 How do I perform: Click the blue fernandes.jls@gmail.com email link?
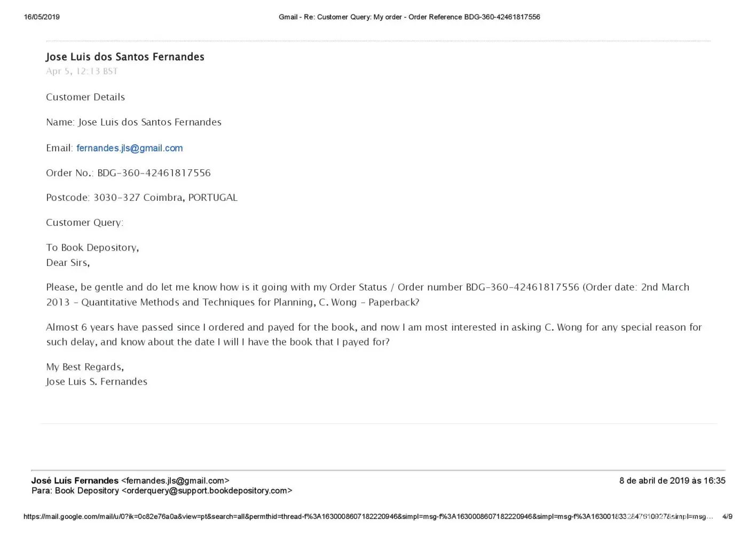[129, 148]
